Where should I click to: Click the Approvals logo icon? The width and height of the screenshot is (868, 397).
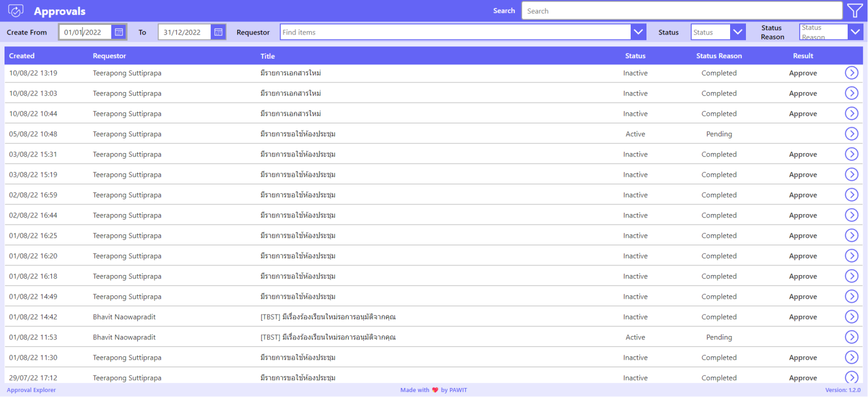coord(16,11)
